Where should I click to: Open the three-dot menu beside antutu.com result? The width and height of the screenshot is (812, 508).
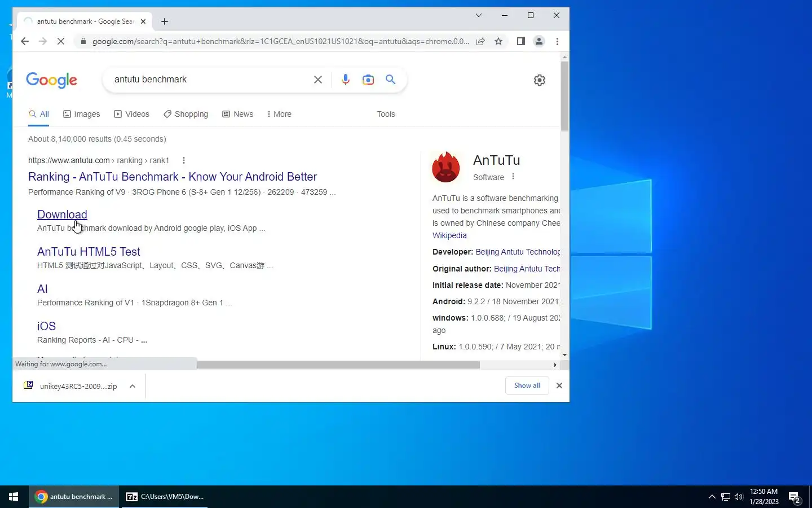tap(184, 160)
